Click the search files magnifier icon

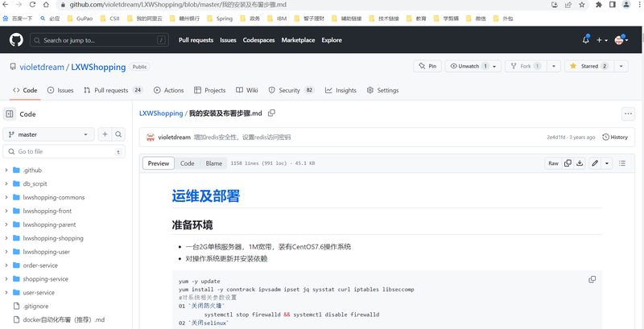pos(118,134)
